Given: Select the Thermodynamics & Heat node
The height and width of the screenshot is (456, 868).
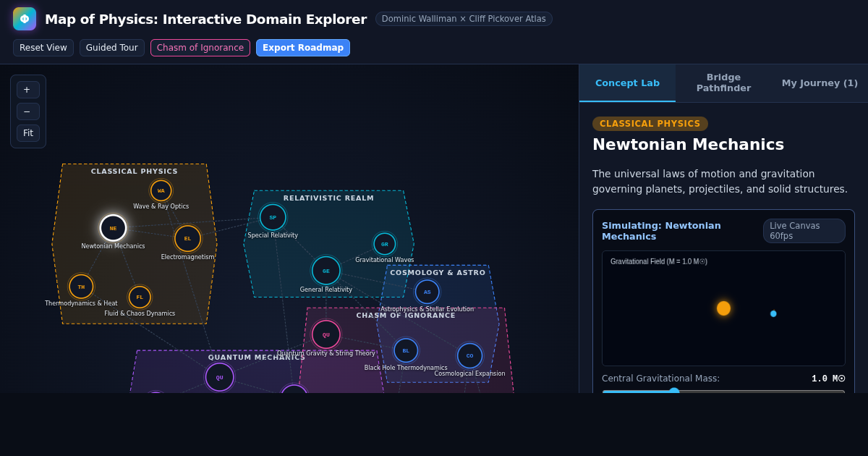Looking at the screenshot, I should [x=81, y=287].
